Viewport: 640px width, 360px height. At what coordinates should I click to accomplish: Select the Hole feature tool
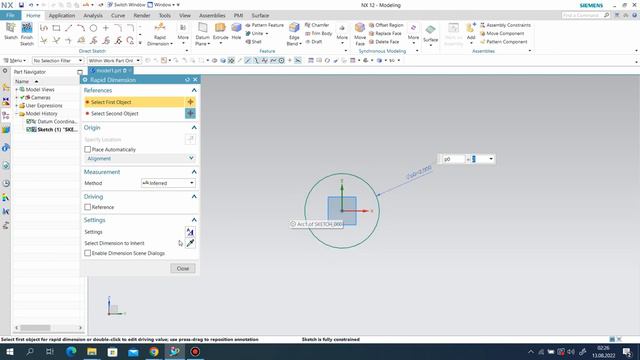pyautogui.click(x=236, y=31)
